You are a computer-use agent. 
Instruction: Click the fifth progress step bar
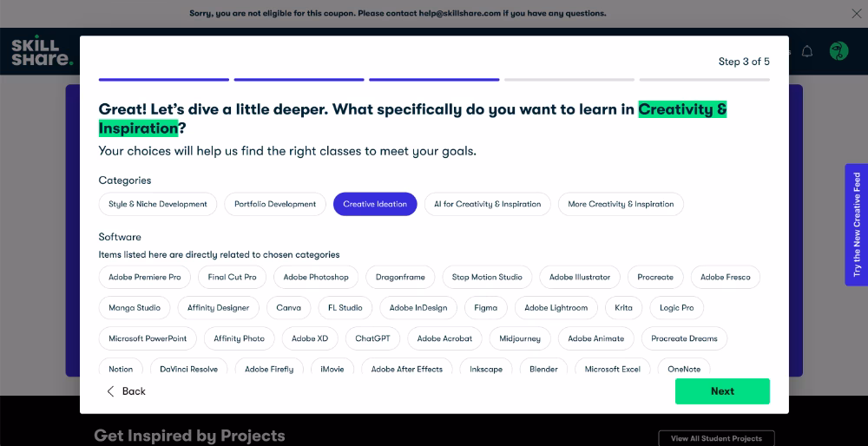click(705, 80)
